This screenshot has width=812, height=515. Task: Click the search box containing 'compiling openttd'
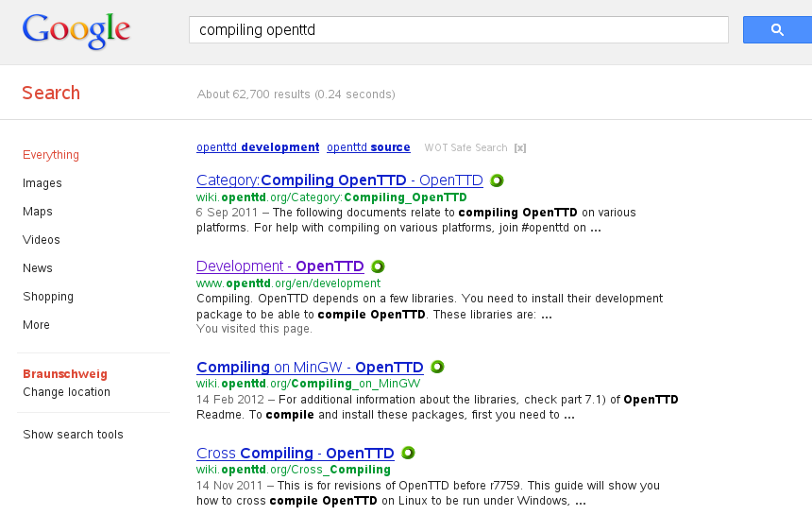tap(458, 30)
